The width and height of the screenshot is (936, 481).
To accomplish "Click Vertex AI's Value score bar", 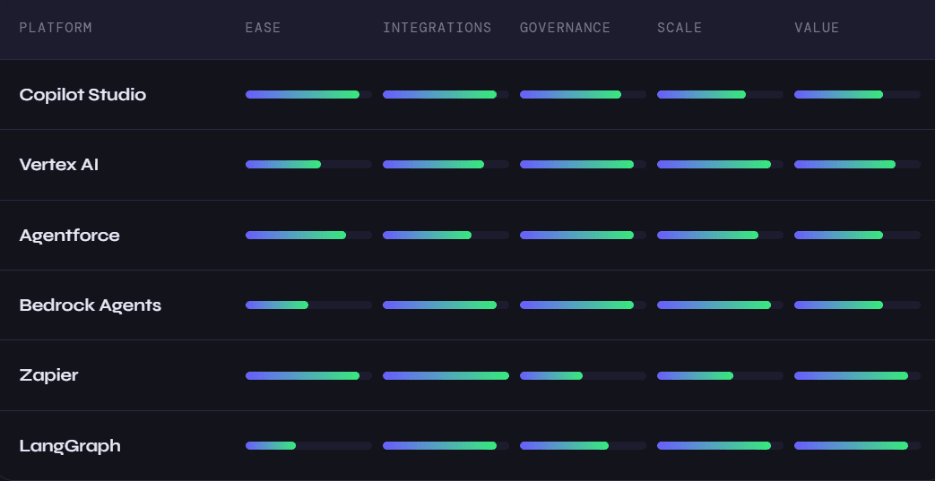I will point(857,164).
